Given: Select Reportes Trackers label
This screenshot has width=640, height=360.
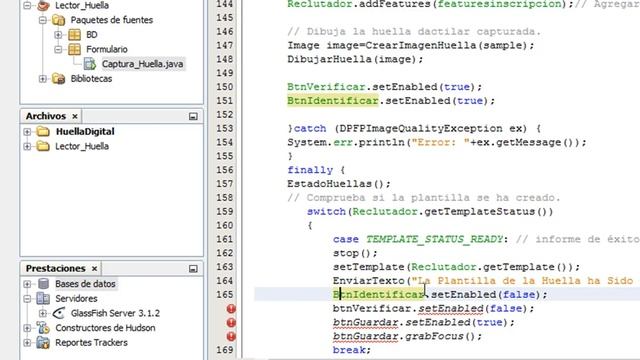Looking at the screenshot, I should [x=91, y=342].
